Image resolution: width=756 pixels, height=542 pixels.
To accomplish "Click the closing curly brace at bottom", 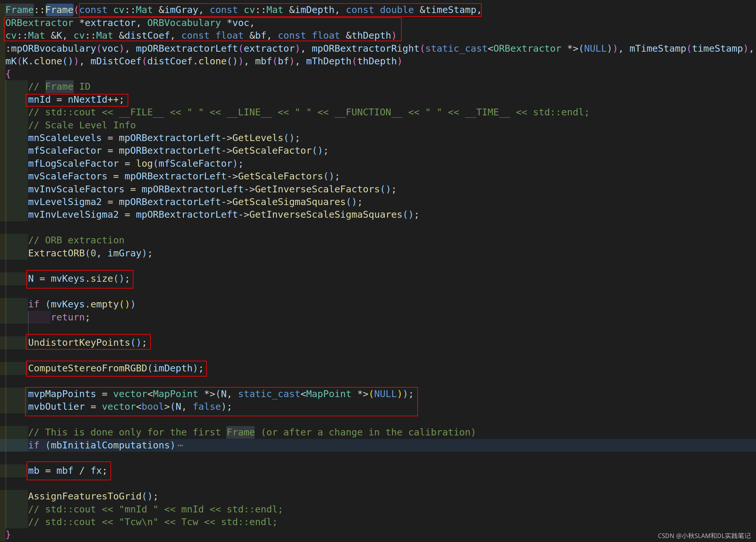I will pyautogui.click(x=8, y=535).
